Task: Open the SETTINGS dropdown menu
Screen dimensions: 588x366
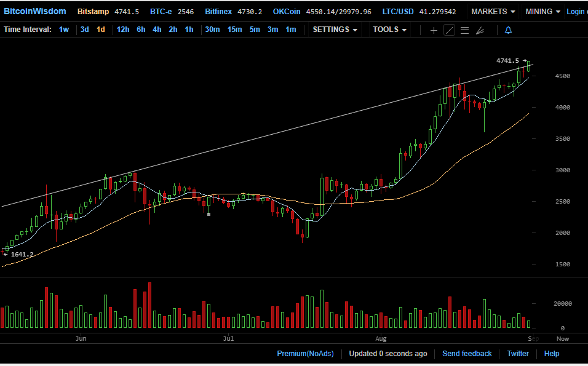Action: pyautogui.click(x=335, y=30)
